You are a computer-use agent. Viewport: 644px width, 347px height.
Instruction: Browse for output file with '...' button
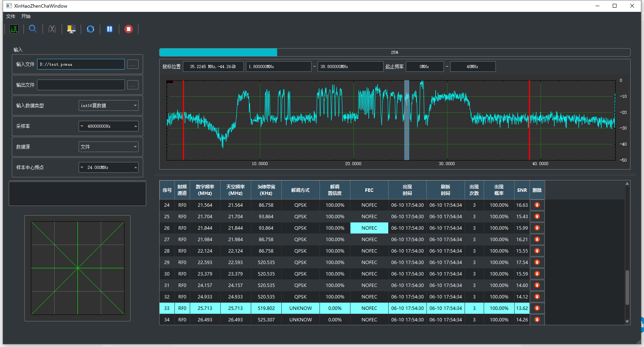(132, 85)
